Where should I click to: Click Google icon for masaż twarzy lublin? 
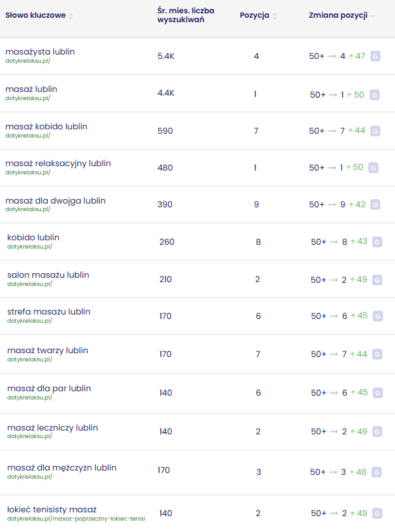pos(377,354)
